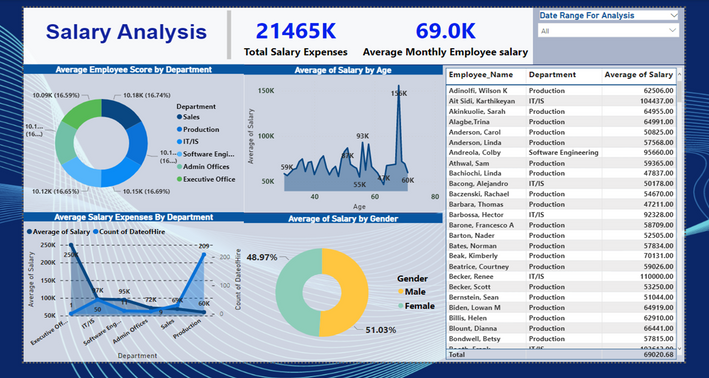Click the 48.97% gender donut label
The width and height of the screenshot is (709, 378).
(261, 257)
